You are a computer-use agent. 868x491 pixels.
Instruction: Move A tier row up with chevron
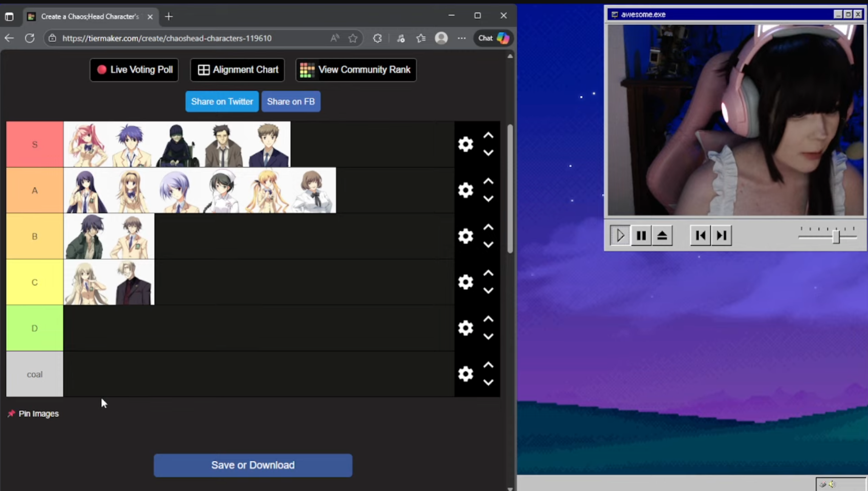(488, 181)
